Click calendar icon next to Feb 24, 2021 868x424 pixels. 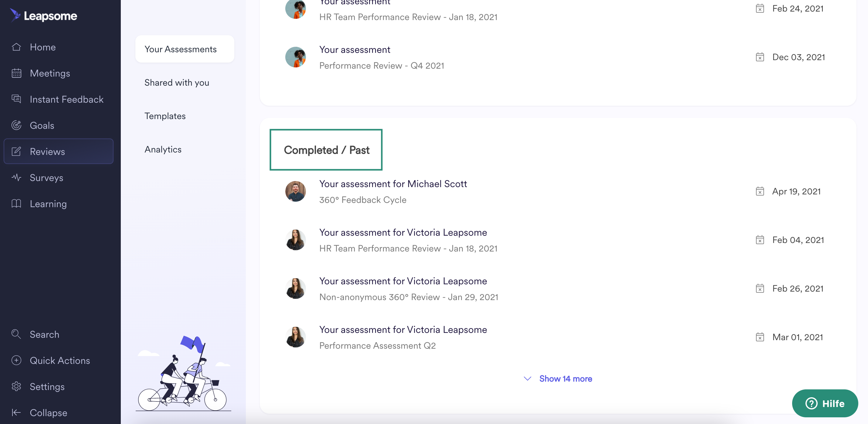pos(760,9)
